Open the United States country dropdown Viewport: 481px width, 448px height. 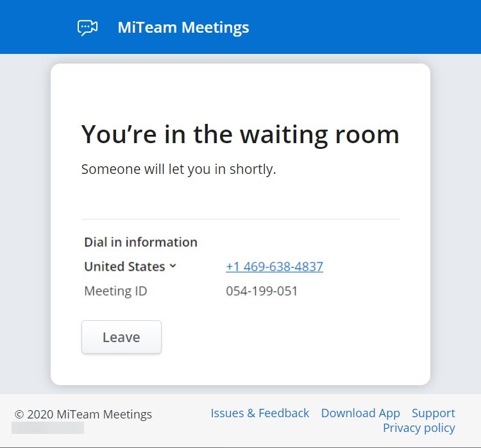(x=124, y=266)
